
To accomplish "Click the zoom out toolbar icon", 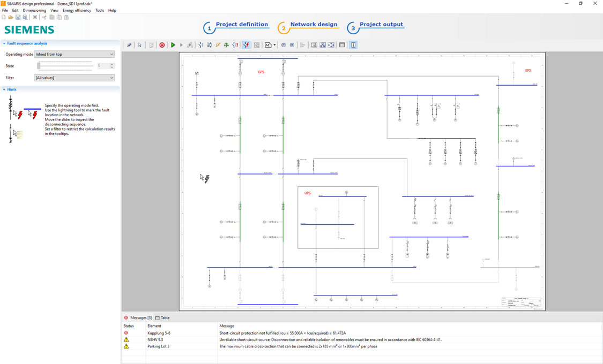I will click(284, 45).
